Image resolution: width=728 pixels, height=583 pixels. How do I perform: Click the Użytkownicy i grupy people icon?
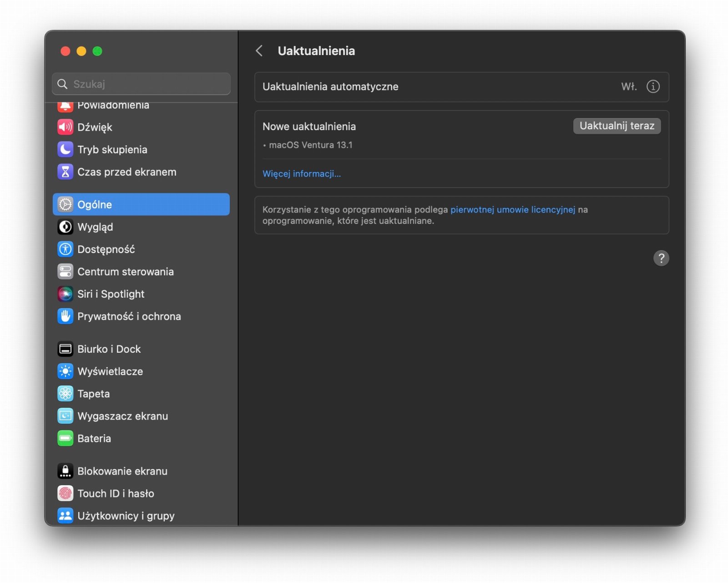tap(65, 516)
